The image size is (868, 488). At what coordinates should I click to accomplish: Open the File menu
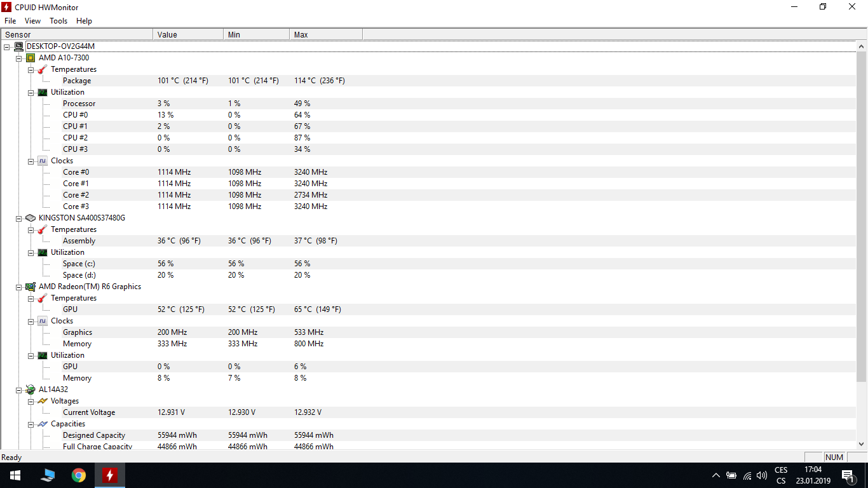pyautogui.click(x=10, y=21)
